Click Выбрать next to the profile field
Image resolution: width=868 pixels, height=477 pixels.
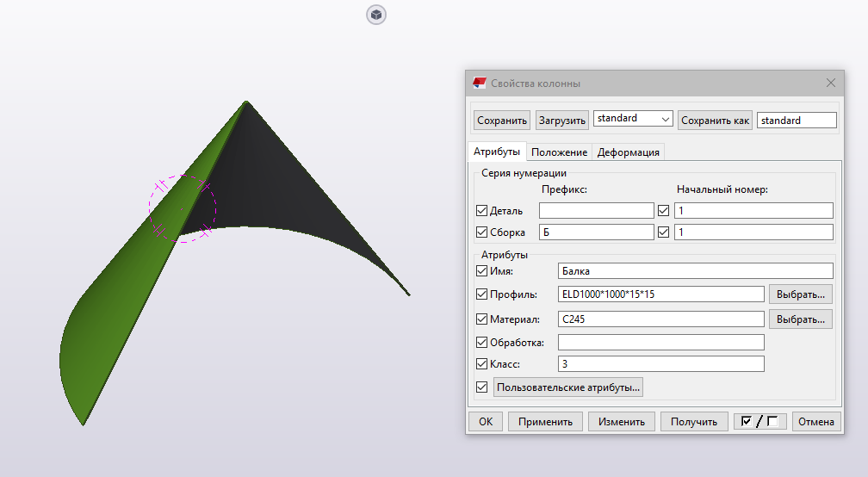(x=800, y=294)
